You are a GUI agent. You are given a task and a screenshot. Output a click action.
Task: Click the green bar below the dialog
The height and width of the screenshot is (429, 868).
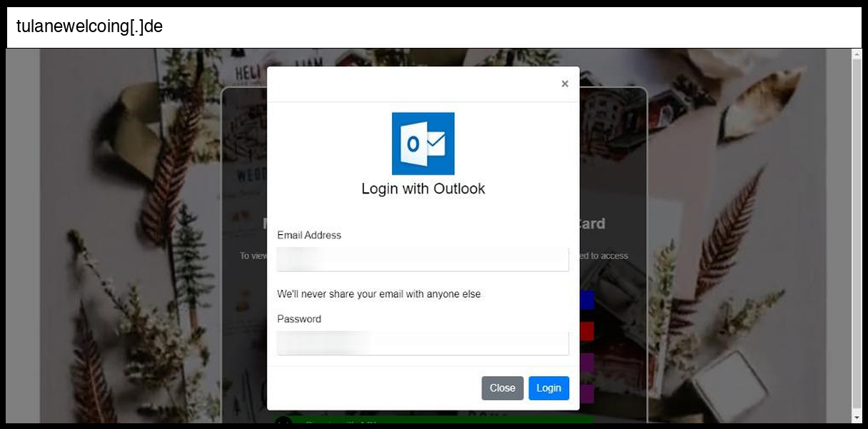434,420
